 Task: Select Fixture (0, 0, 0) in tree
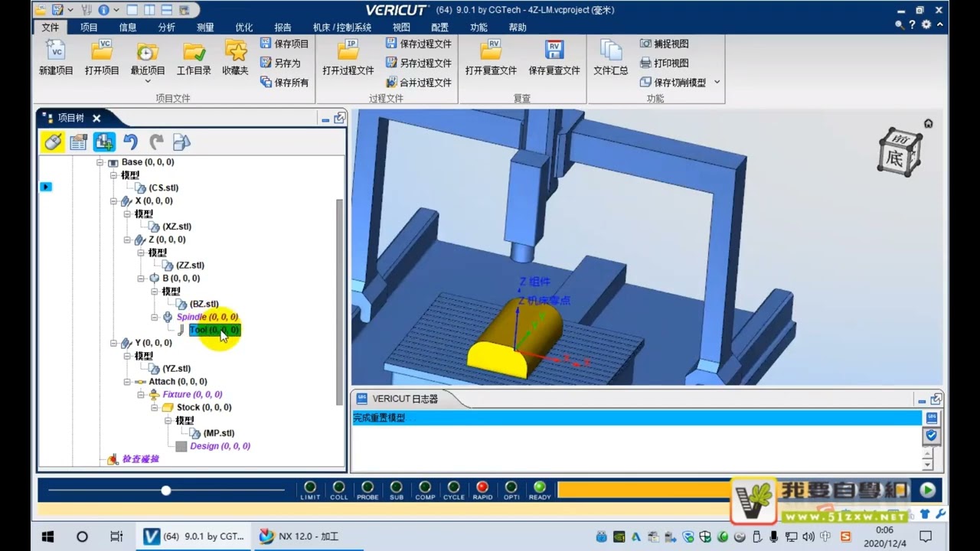(x=192, y=395)
